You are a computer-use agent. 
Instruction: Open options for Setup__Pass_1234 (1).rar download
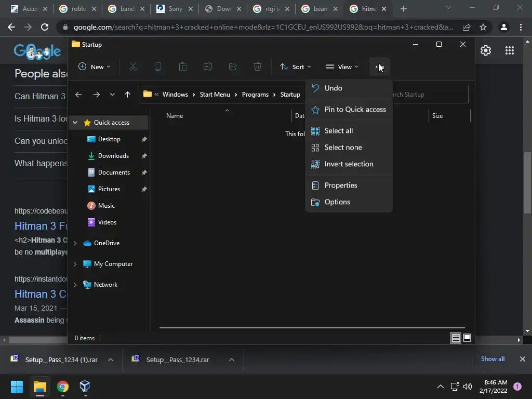tap(111, 360)
